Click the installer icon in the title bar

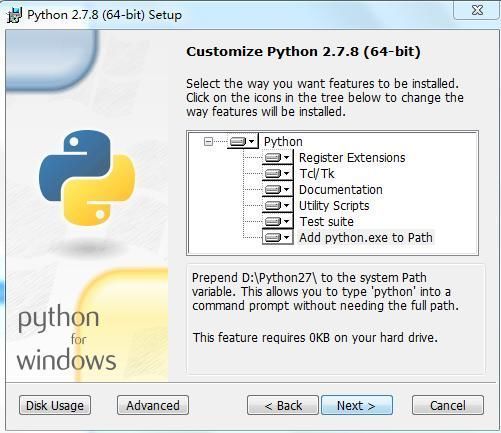[x=14, y=15]
